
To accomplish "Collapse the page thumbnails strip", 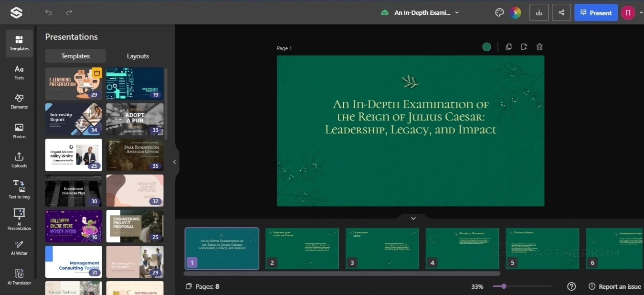I will coord(413,219).
